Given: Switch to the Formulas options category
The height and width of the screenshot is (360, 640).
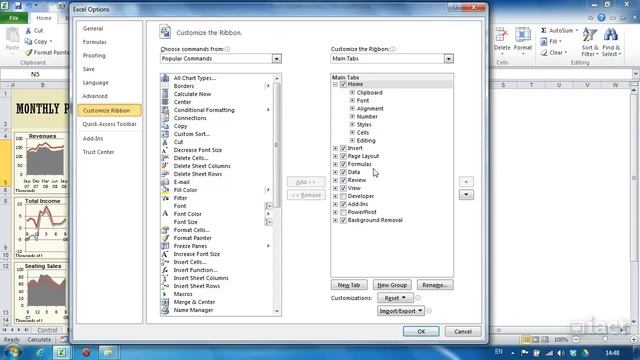Looking at the screenshot, I should click(x=94, y=42).
